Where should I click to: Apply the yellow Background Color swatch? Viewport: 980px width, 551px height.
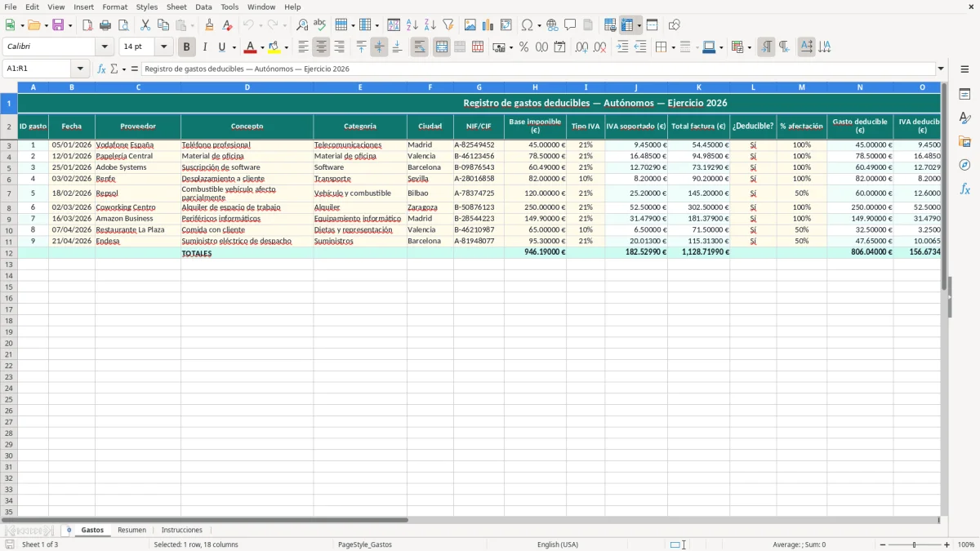[x=274, y=47]
